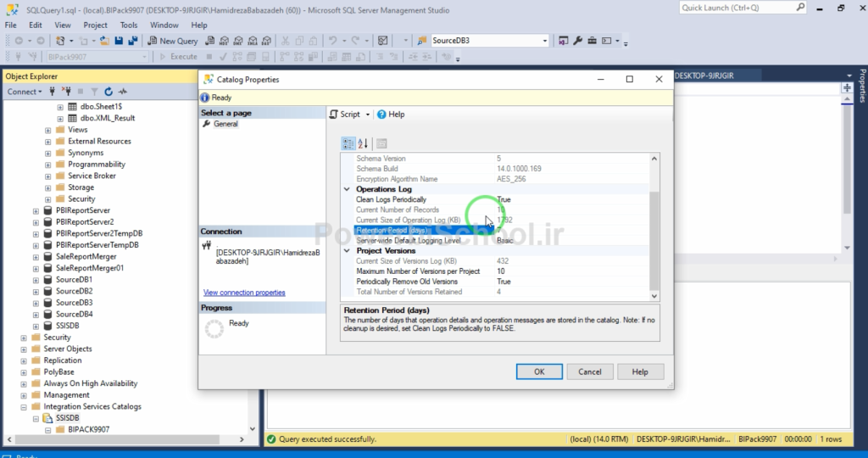The width and height of the screenshot is (868, 458).
Task: Click the Activity Monitor icon in Object Explorer
Action: point(123,92)
